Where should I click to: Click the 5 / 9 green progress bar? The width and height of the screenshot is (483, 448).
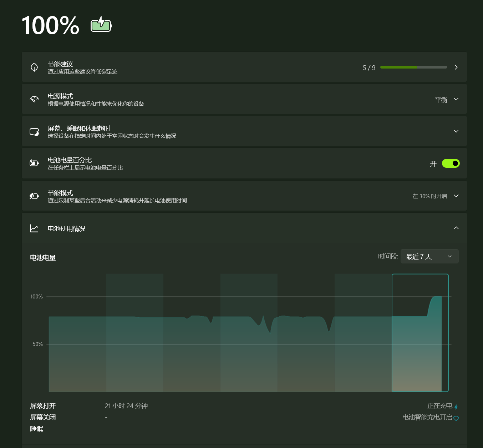click(x=413, y=67)
